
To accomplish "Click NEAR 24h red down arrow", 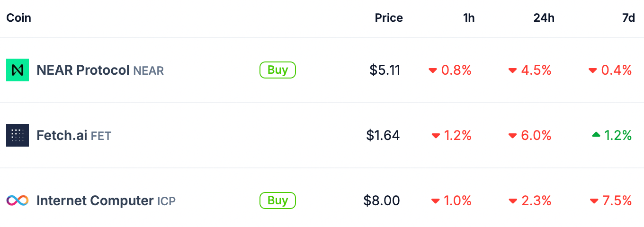I will point(512,70).
